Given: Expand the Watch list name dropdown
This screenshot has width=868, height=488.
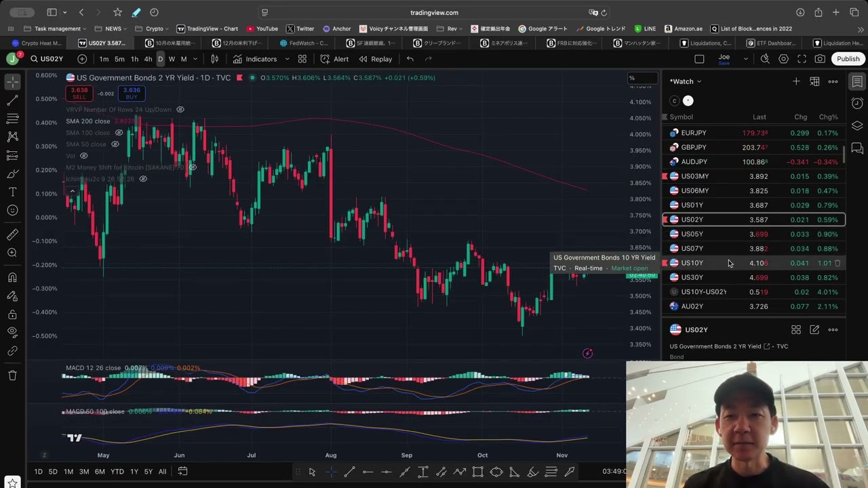Looking at the screenshot, I should pos(686,81).
